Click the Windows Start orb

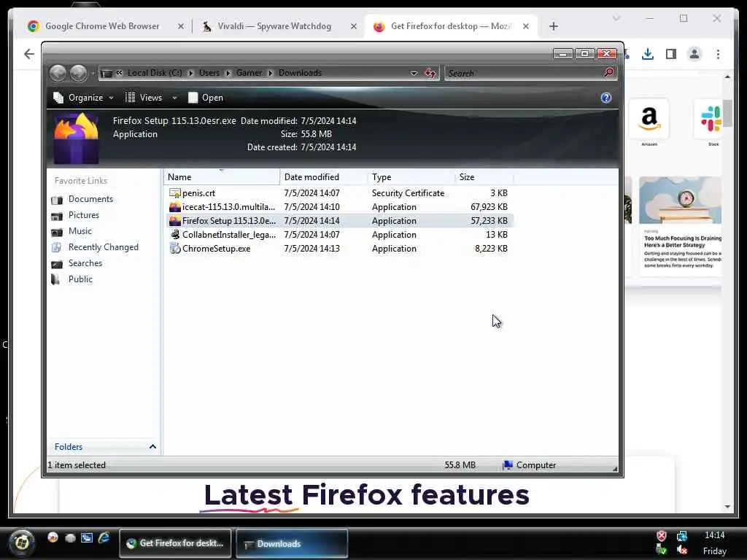point(21,542)
